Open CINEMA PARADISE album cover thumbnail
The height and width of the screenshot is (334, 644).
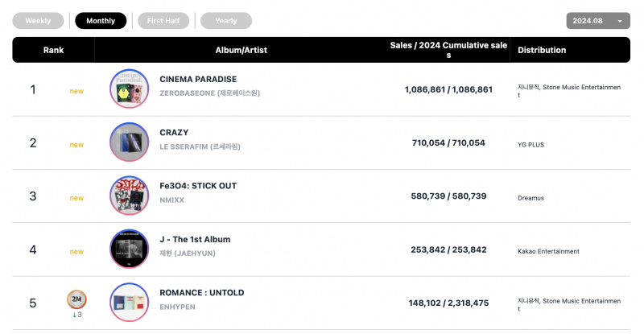click(x=130, y=89)
